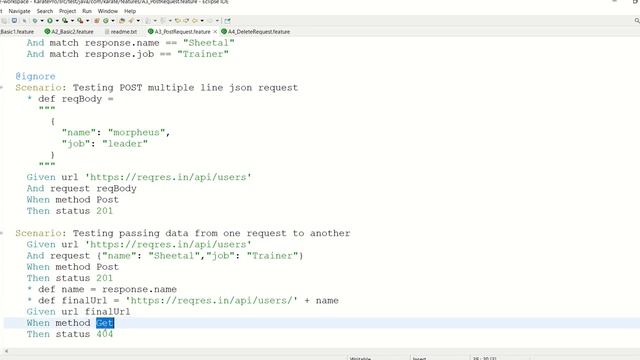Click 'Testing POST multiple line json request' title
Screen dimensions: 640x360
(x=185, y=87)
